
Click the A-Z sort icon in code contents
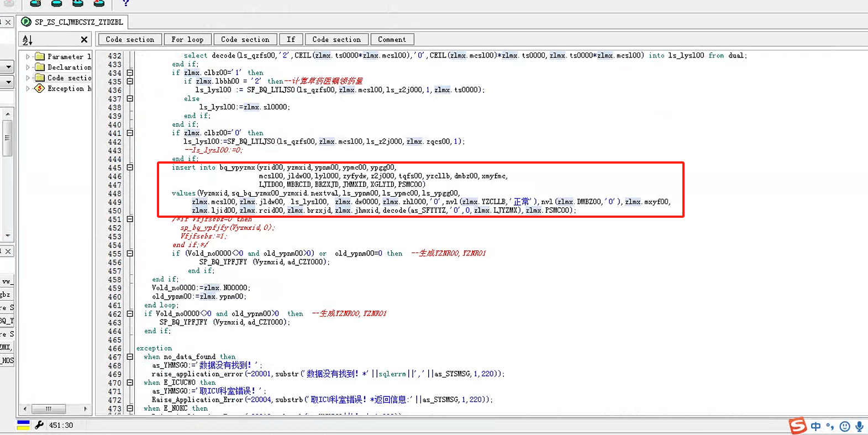point(27,40)
